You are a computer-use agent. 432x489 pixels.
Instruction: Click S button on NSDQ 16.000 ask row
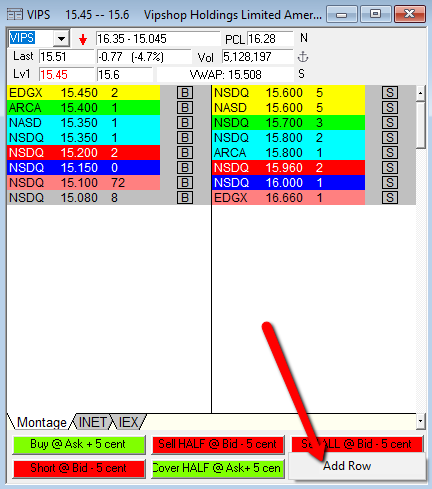click(390, 183)
